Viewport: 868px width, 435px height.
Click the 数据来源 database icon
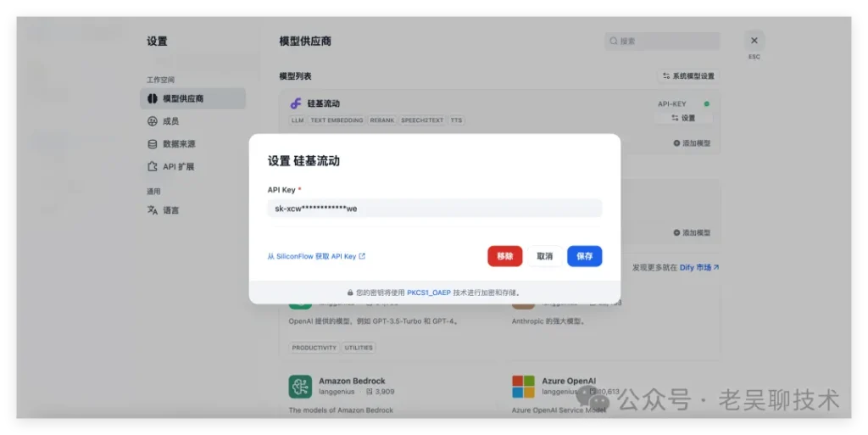[153, 144]
